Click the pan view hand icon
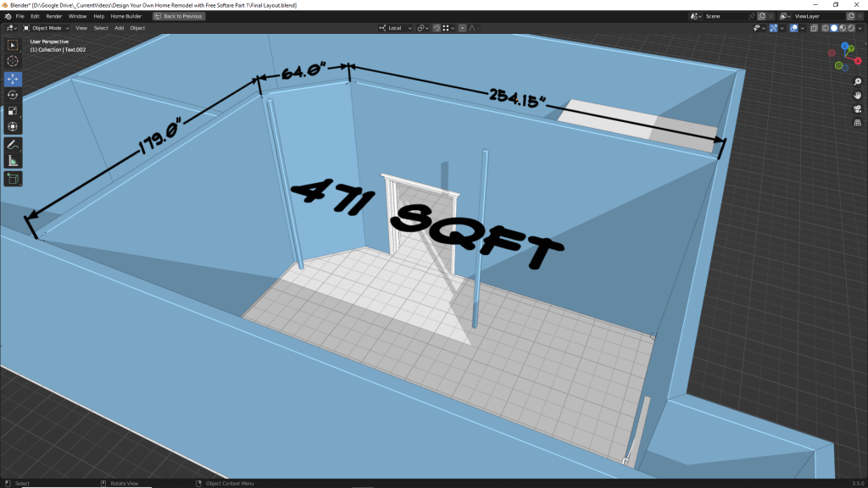 tap(857, 95)
